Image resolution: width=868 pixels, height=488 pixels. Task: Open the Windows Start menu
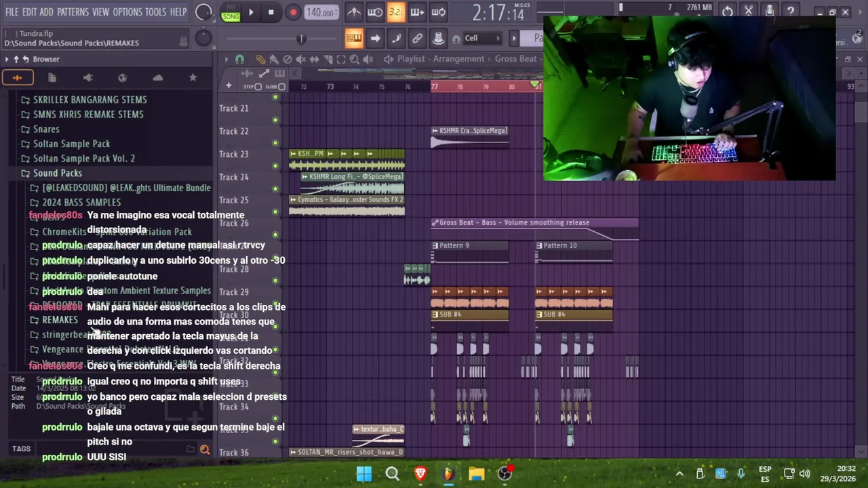[x=364, y=474]
